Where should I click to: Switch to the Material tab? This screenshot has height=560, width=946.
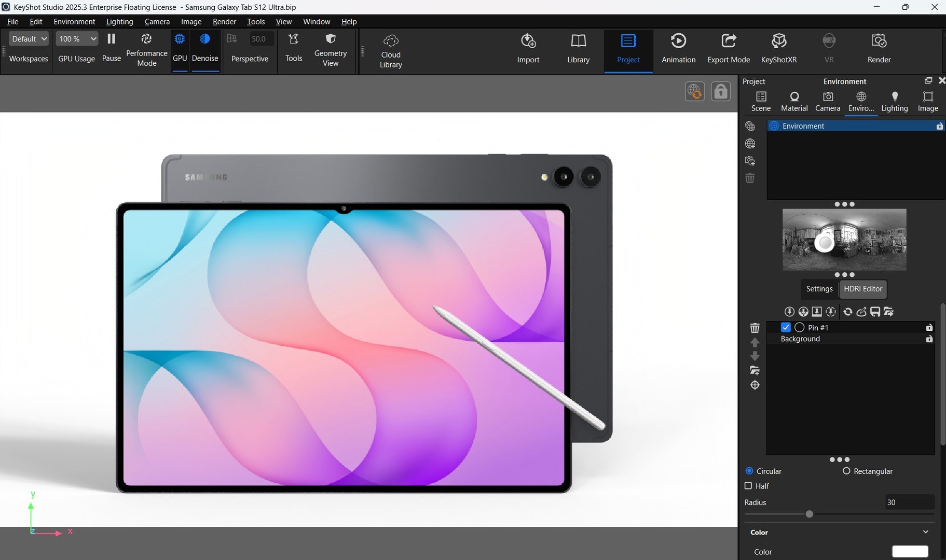click(794, 102)
